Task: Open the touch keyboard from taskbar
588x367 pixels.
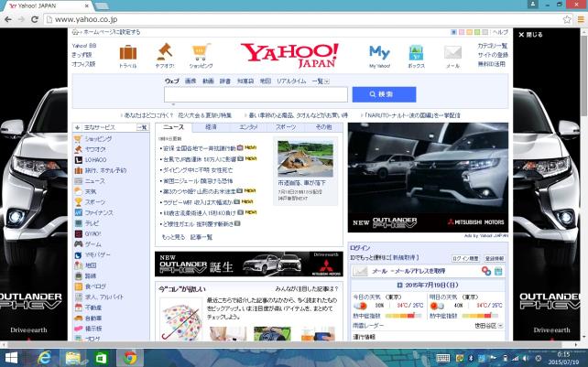Action: tap(443, 359)
